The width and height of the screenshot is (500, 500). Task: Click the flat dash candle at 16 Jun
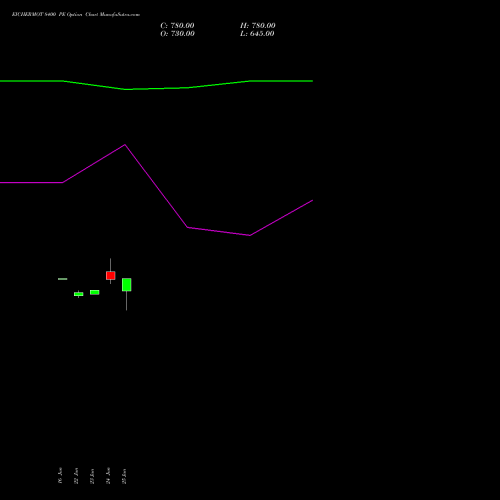[63, 279]
